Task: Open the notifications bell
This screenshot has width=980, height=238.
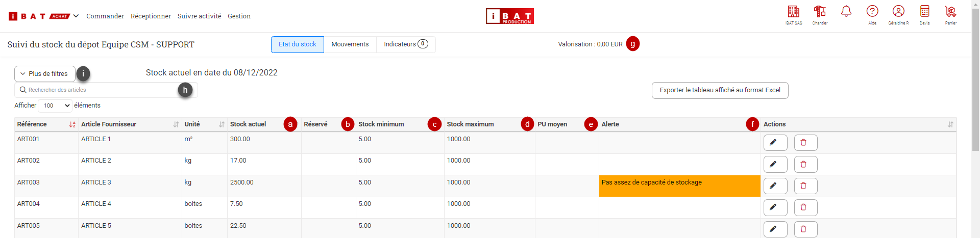Action: tap(846, 12)
